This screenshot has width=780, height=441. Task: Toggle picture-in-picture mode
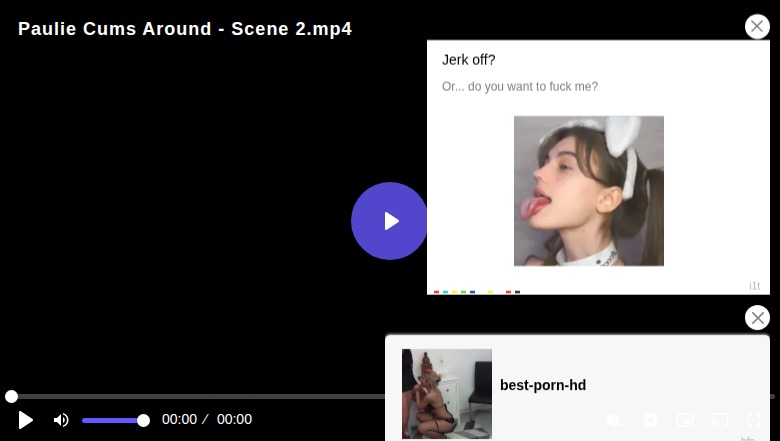(685, 420)
